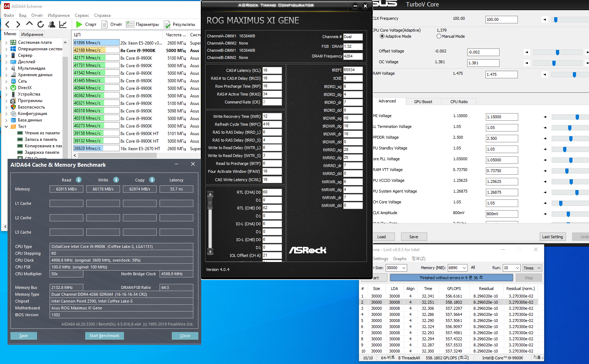Screen dimensions: 589x364
Task: Click Save in the Cache & Memory Benchmark
Action: 23,336
